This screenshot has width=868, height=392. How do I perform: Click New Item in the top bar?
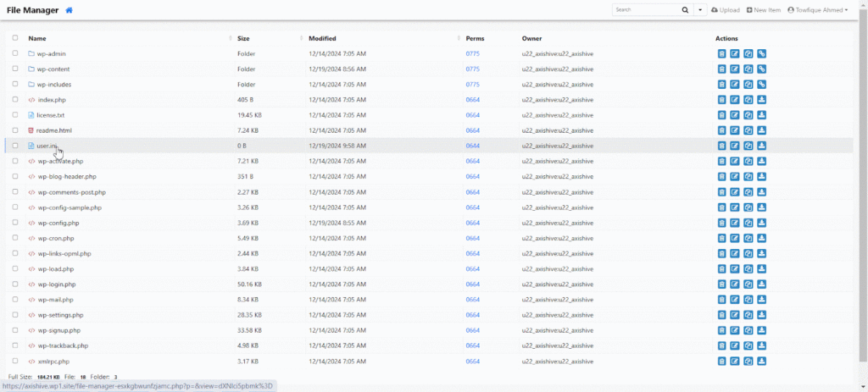pos(764,10)
